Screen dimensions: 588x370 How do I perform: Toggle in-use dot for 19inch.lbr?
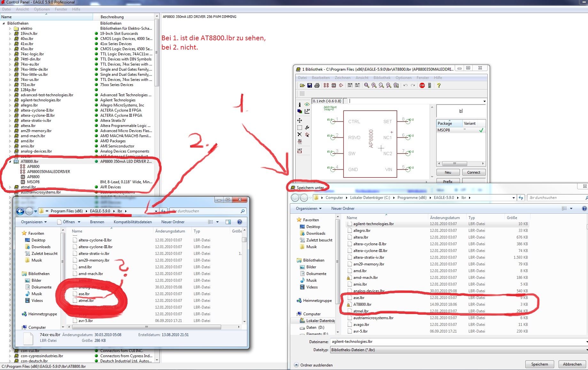(96, 34)
